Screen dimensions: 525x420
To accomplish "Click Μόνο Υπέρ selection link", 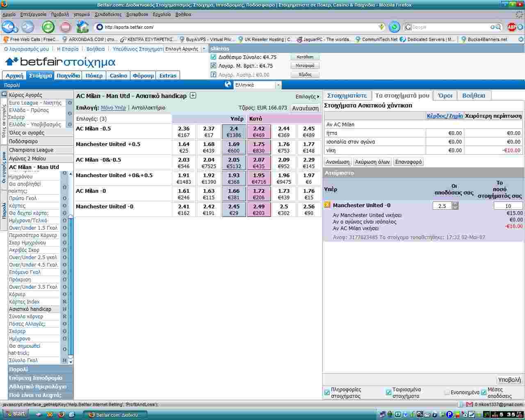I will coord(113,108).
